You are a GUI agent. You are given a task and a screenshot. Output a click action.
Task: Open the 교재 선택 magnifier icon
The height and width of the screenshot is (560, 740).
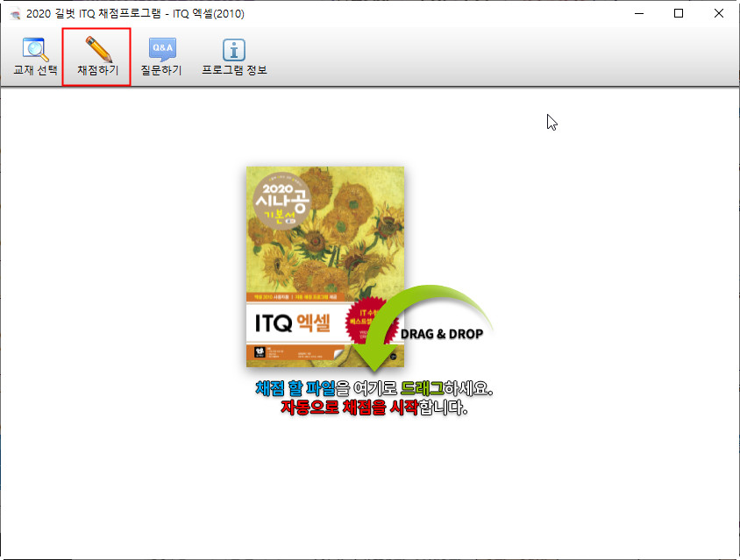point(36,50)
